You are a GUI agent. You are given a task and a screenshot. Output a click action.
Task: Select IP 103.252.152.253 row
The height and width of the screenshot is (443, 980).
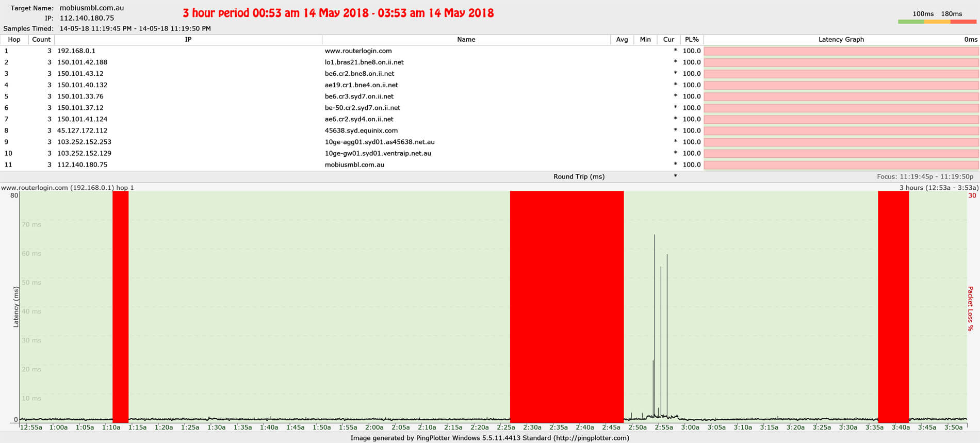coord(84,142)
